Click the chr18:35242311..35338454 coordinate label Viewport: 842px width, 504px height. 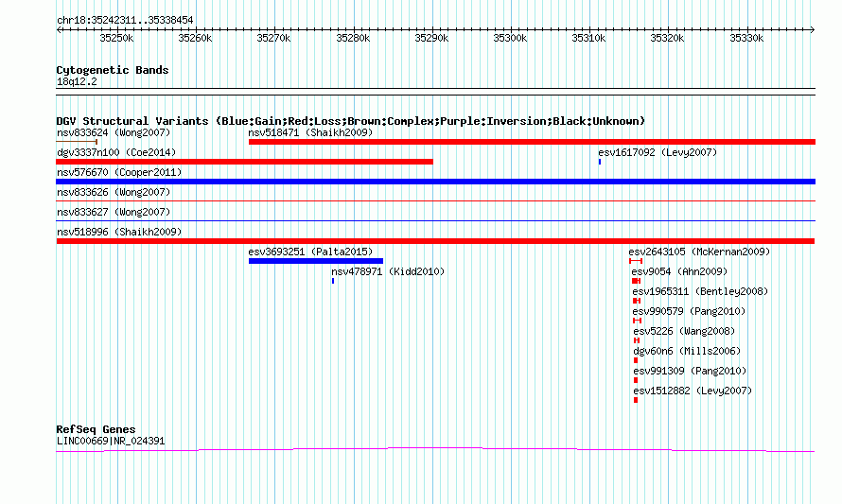click(125, 21)
